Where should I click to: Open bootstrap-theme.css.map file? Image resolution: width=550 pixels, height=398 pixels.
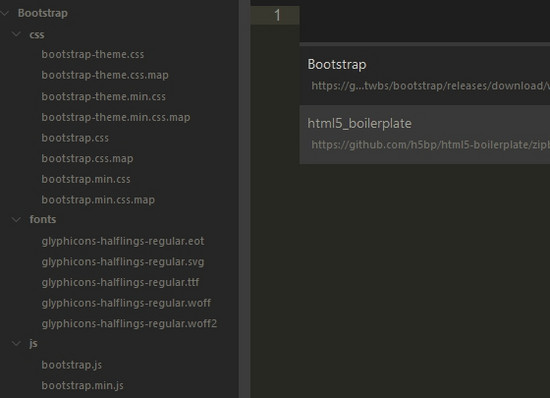(105, 75)
